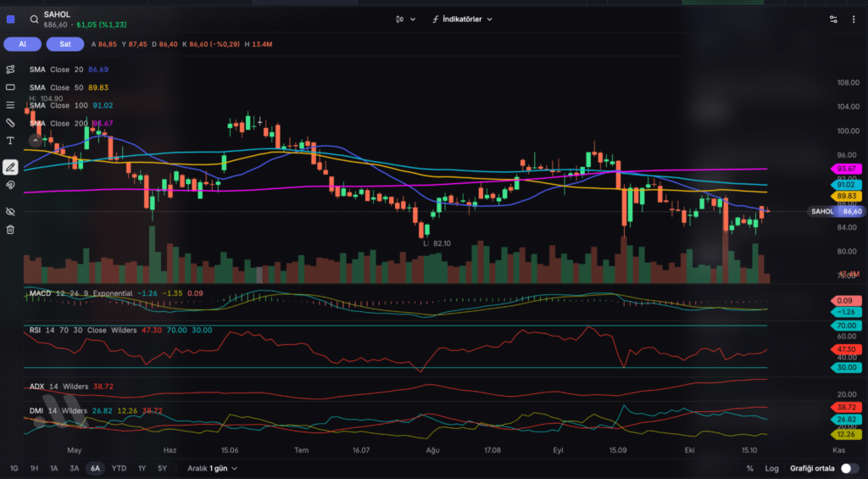The height and width of the screenshot is (479, 868).
Task: Click the trash delete drawings icon
Action: [x=10, y=229]
